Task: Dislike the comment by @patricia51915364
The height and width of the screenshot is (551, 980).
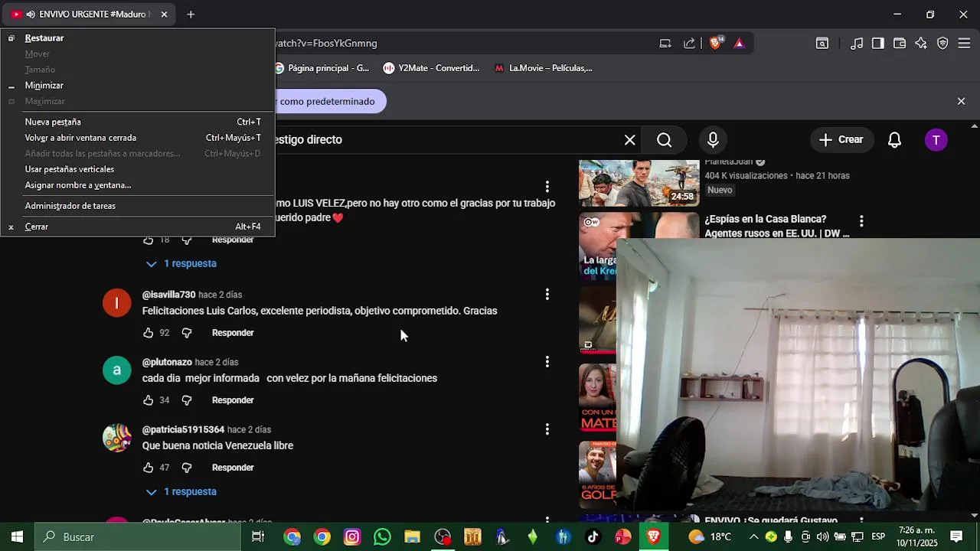Action: point(186,468)
